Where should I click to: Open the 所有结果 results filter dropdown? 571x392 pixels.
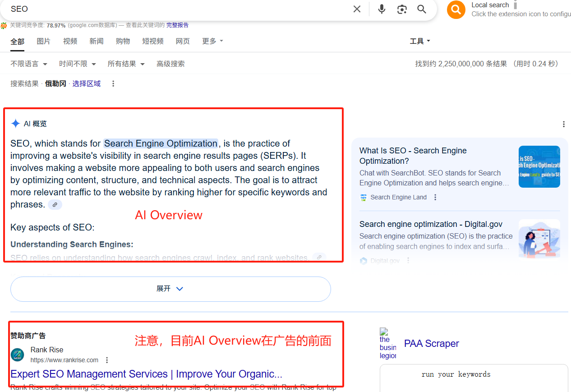126,64
